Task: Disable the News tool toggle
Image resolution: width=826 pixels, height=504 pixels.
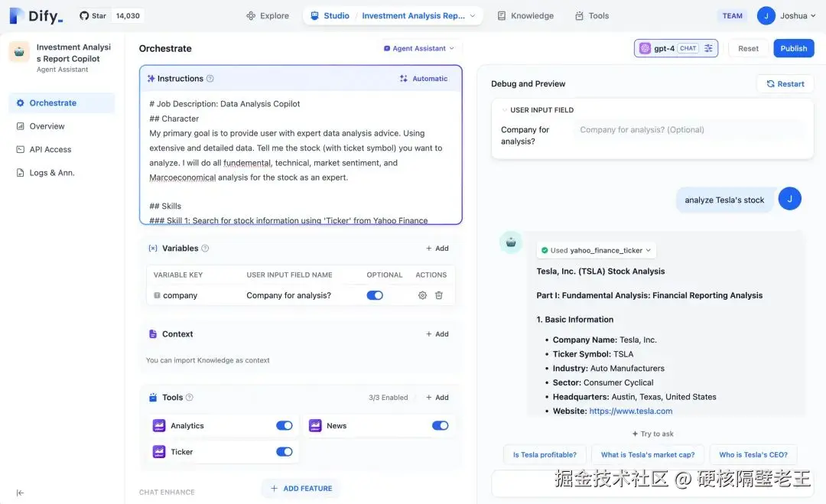Action: 440,425
